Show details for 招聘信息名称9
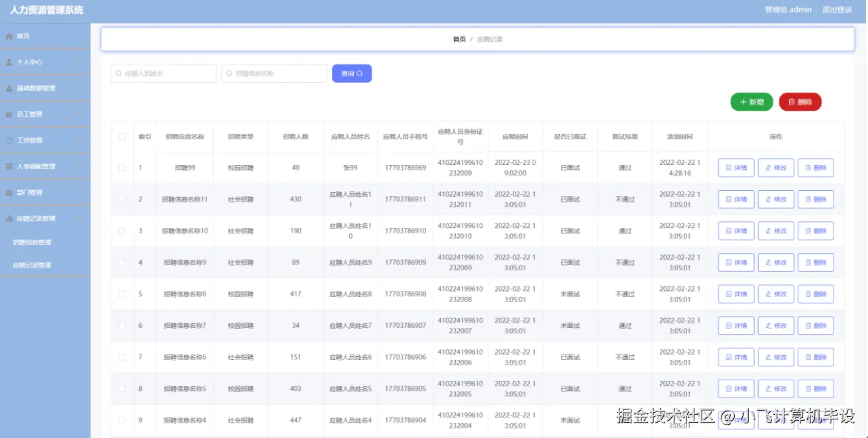Image resolution: width=868 pixels, height=438 pixels. pyautogui.click(x=736, y=262)
